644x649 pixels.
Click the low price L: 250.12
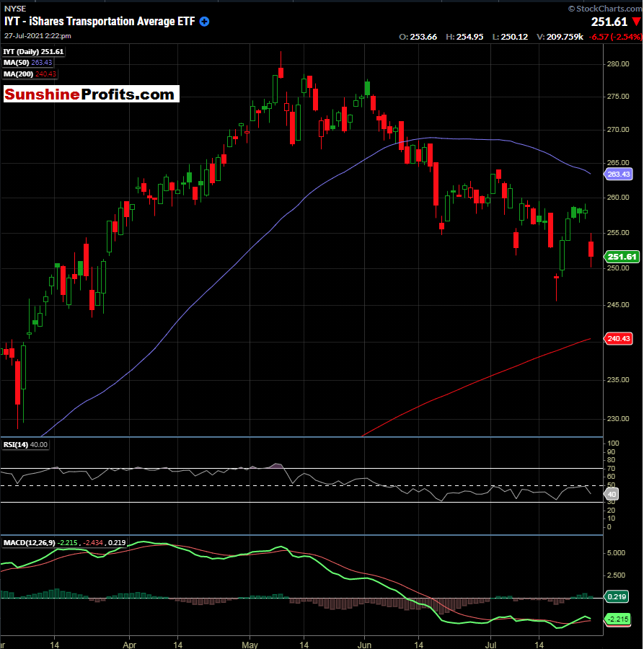click(510, 37)
